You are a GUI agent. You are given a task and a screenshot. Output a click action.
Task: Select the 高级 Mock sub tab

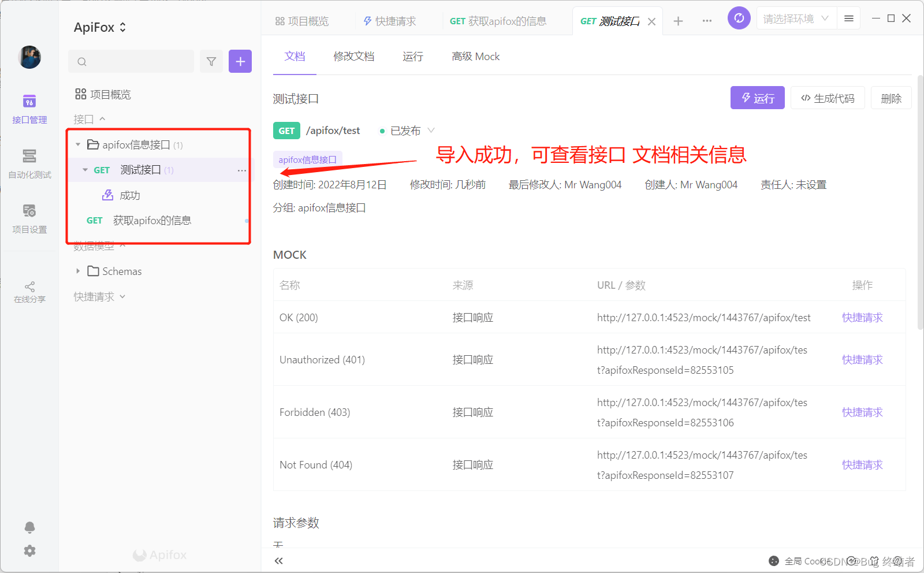point(476,56)
